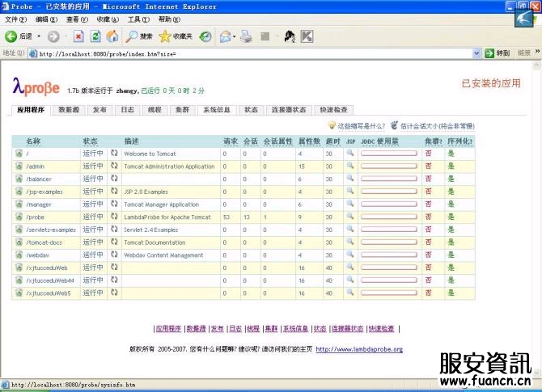Open the 文件 (File) menu
The image size is (542, 392).
pos(15,19)
